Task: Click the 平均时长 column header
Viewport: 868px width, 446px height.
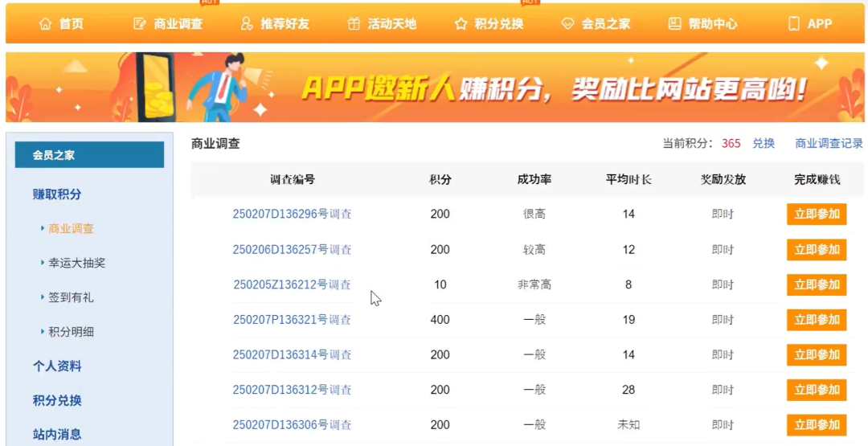Action: pyautogui.click(x=628, y=179)
